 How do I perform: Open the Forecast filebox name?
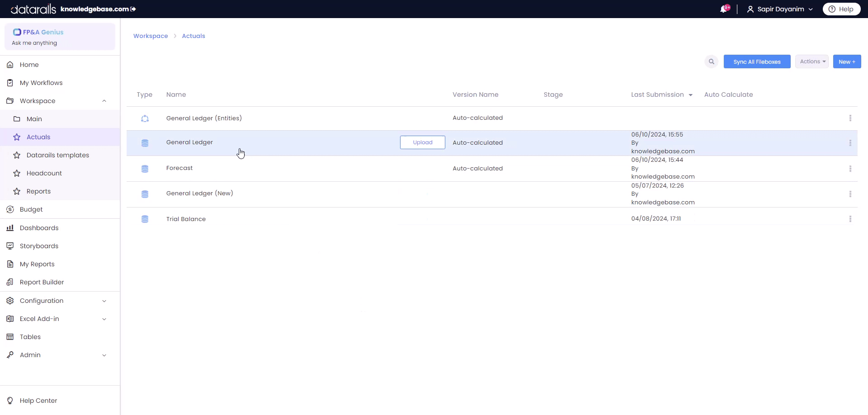179,168
